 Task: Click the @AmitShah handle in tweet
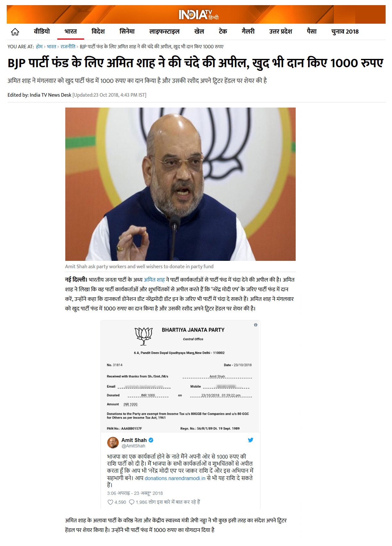click(x=133, y=446)
